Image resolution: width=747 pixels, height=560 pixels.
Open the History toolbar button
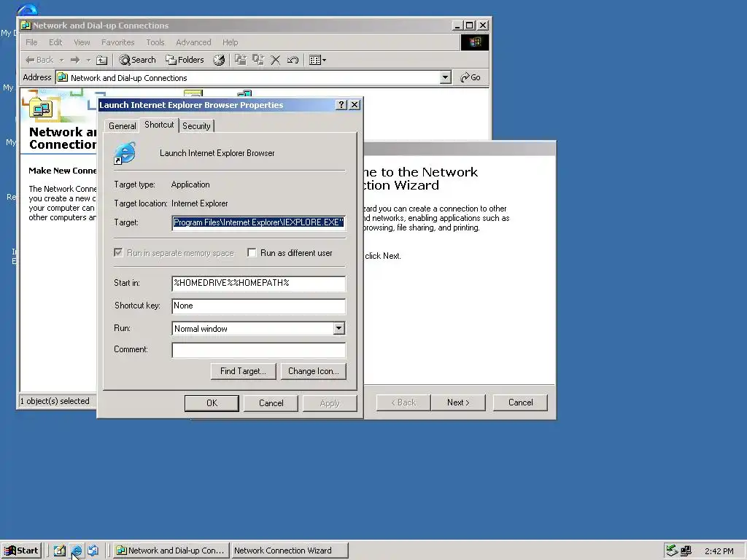219,60
